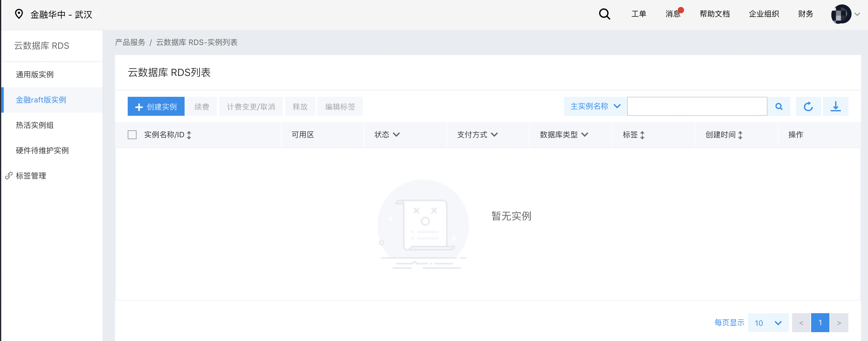Click the 暂无实例 empty message

click(x=511, y=216)
